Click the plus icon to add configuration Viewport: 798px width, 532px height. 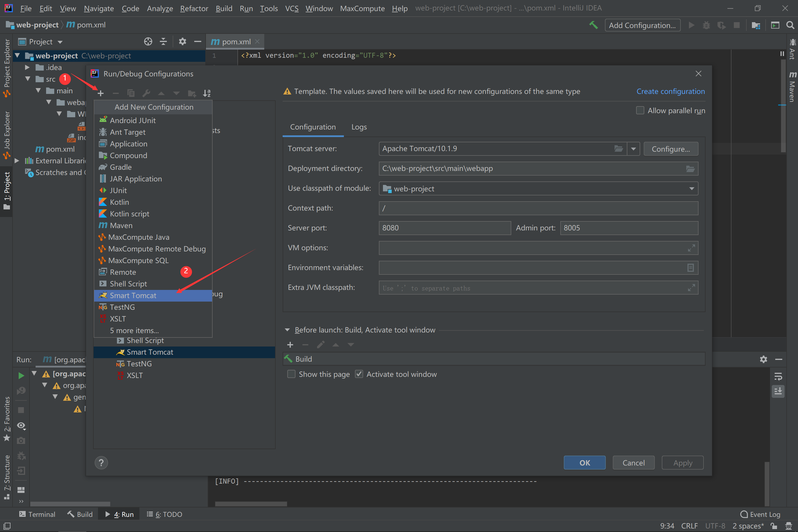pos(100,93)
